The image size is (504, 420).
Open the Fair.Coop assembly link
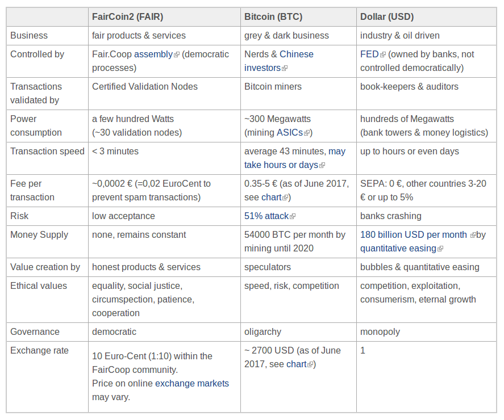pos(153,54)
